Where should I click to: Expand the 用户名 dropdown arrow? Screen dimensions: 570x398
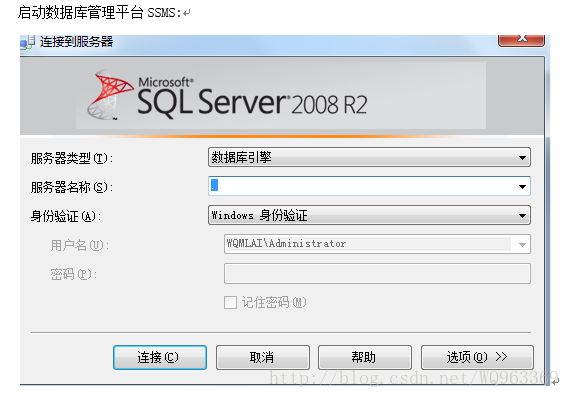coord(522,244)
